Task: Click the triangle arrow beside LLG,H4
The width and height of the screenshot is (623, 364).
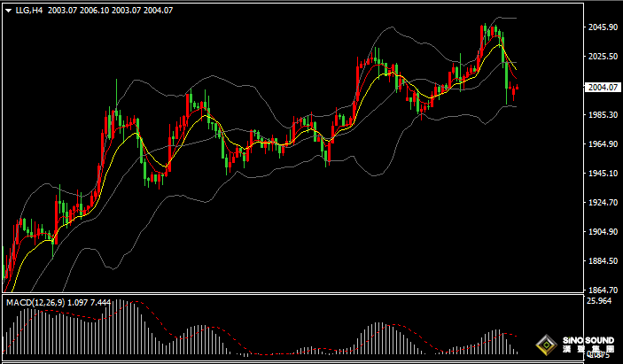Action: 8,10
